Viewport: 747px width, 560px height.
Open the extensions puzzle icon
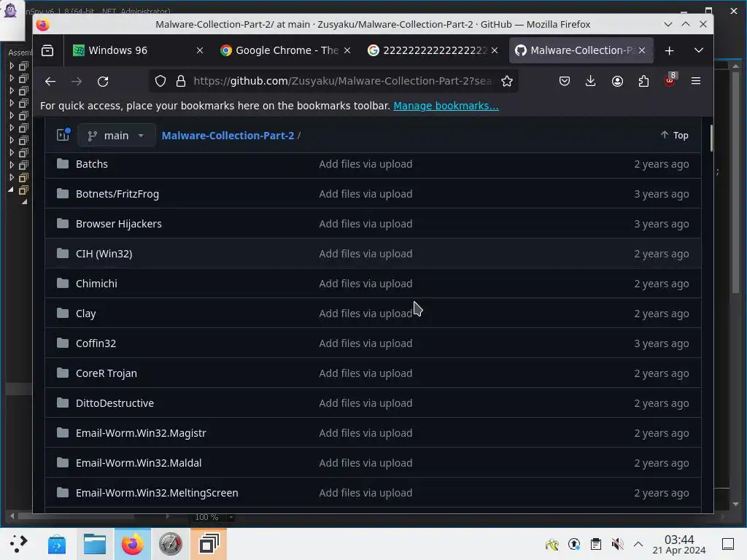[643, 82]
